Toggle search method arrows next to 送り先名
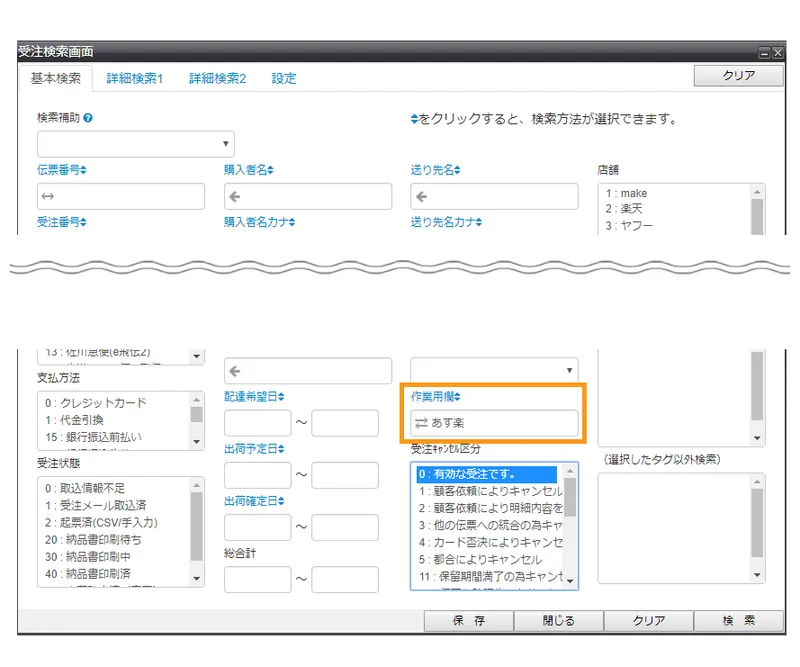Image resolution: width=800 pixels, height=667 pixels. pos(457,170)
